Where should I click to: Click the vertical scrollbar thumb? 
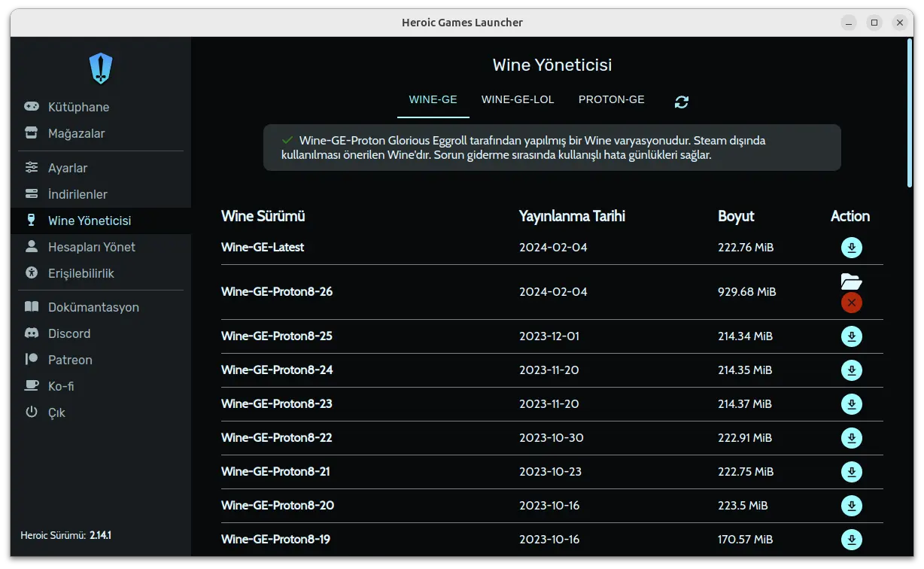tap(910, 113)
